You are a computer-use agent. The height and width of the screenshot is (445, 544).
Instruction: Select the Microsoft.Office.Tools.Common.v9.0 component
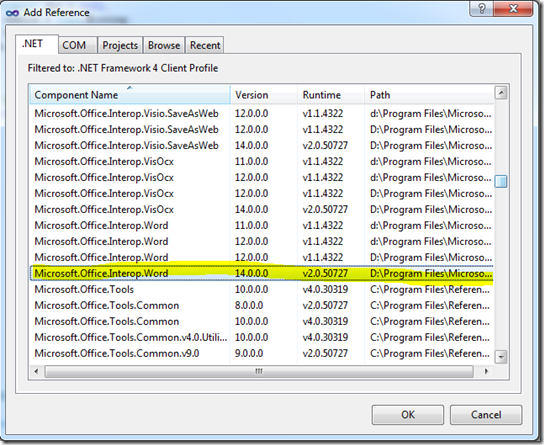tap(262, 353)
